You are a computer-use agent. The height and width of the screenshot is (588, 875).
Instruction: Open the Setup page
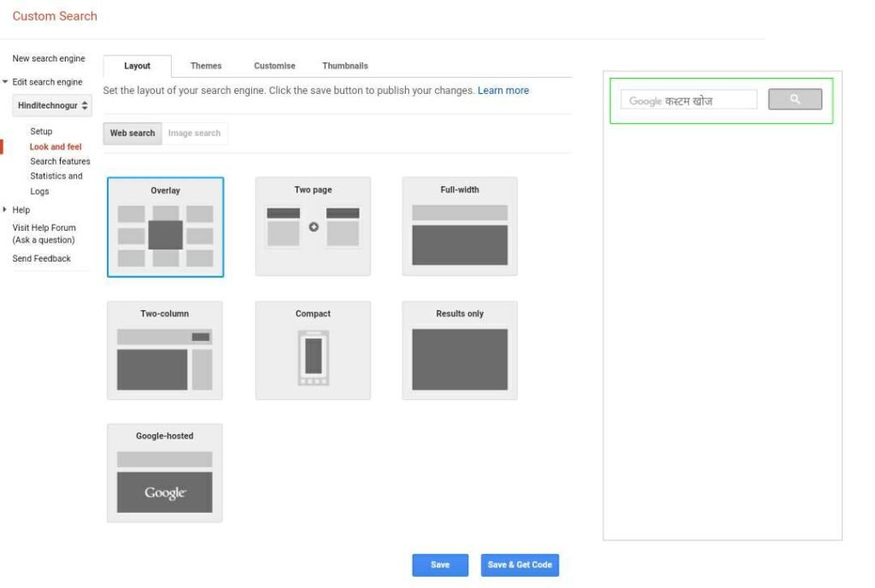pos(41,132)
